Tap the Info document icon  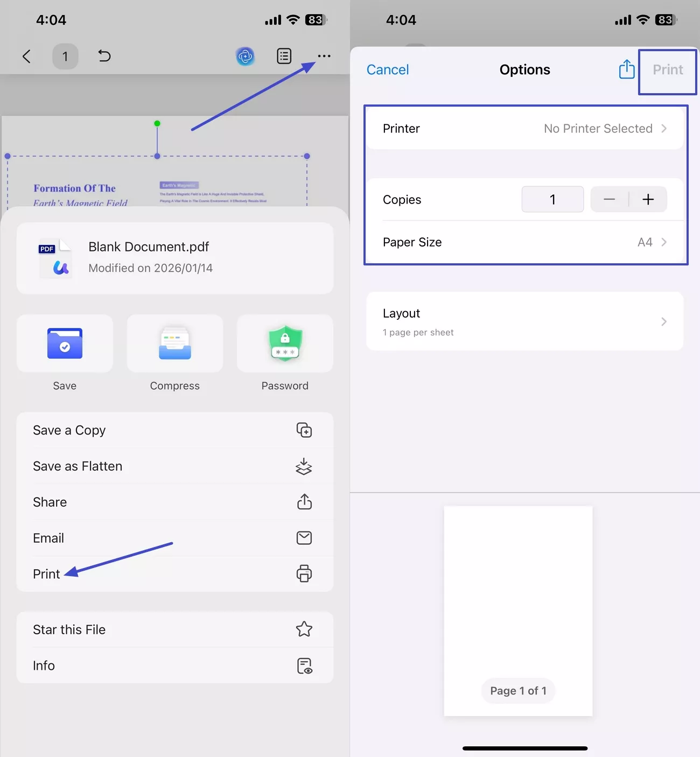point(305,666)
